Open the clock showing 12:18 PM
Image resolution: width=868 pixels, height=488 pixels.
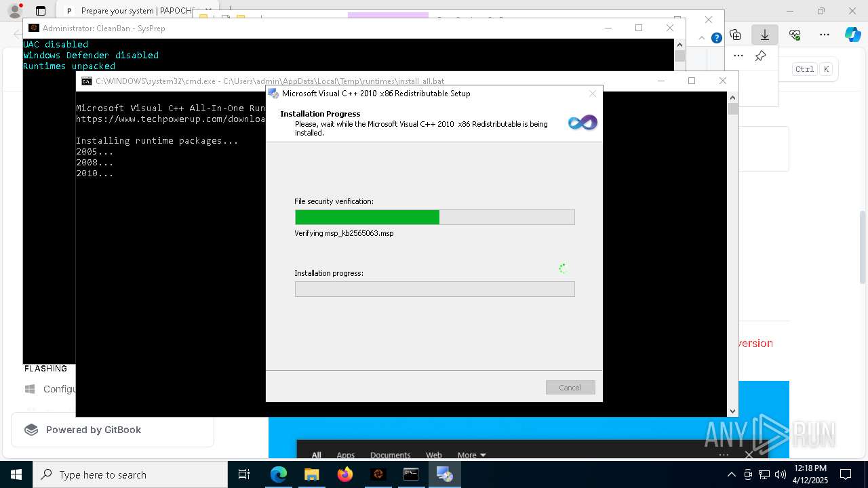coord(810,474)
